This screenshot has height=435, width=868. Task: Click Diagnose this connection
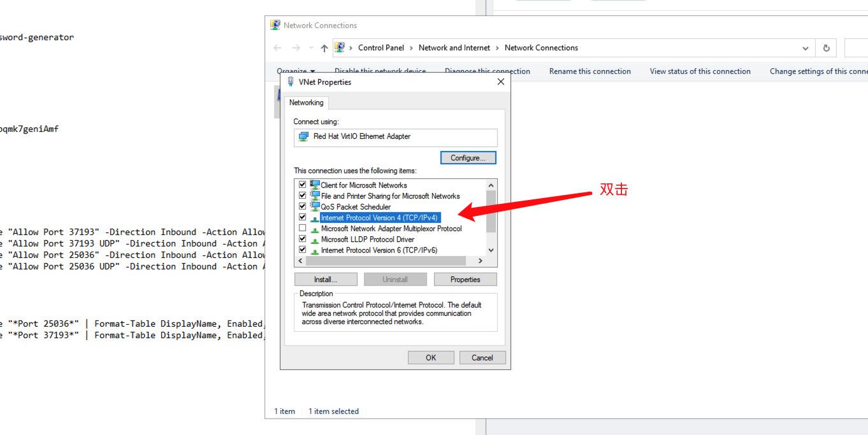click(x=488, y=71)
